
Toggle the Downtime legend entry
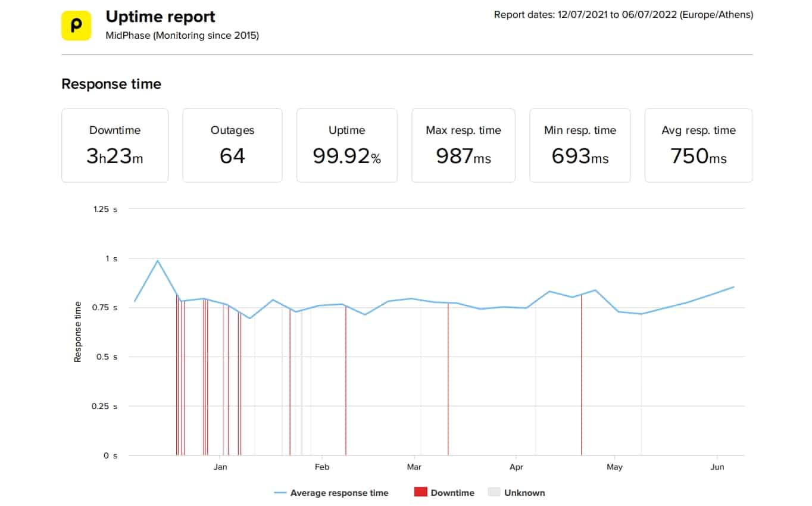tap(444, 493)
